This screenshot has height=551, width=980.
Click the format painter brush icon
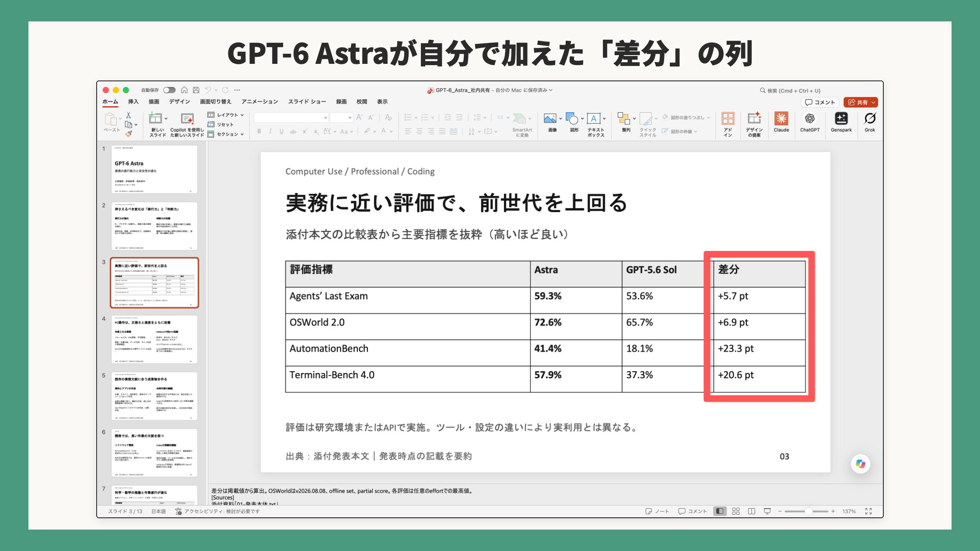tap(129, 134)
